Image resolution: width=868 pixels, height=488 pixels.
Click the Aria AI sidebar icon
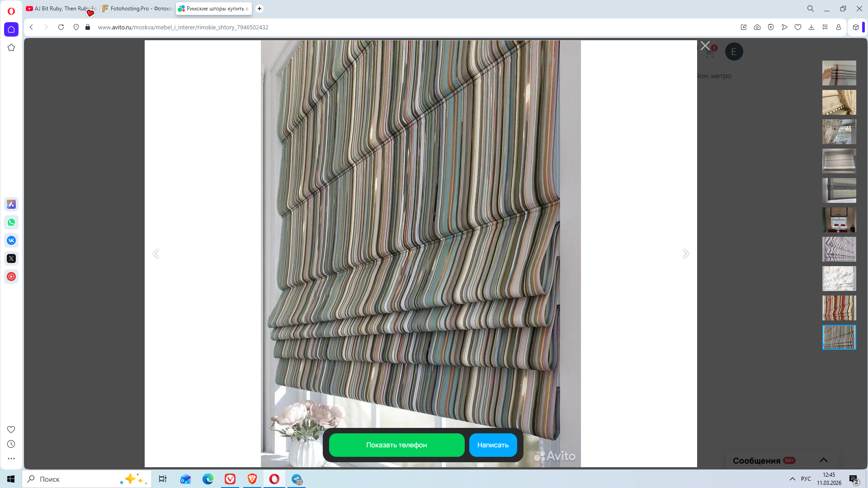click(11, 204)
